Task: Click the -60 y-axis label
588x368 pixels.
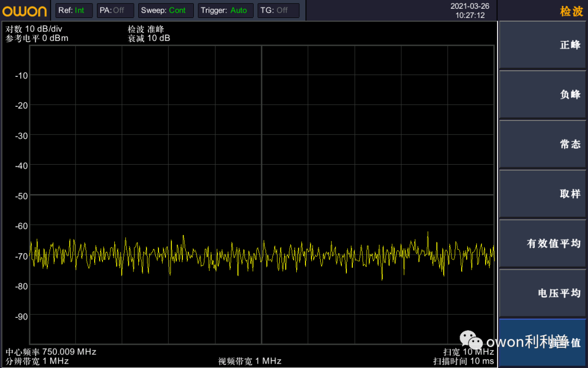Action: tap(21, 226)
